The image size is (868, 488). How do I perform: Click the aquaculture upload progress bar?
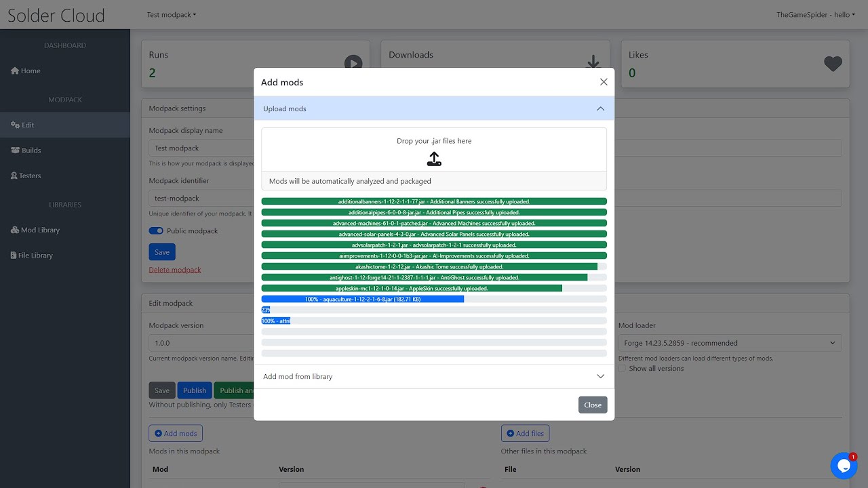[x=434, y=299]
